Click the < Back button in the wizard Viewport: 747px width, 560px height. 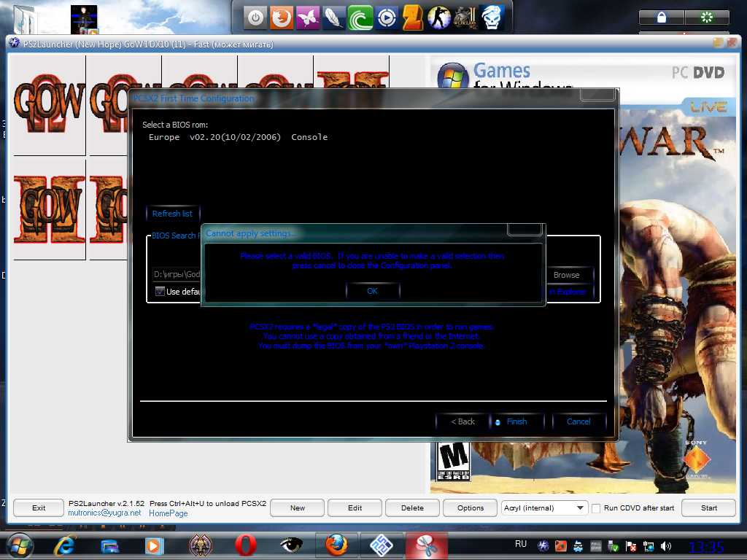462,421
